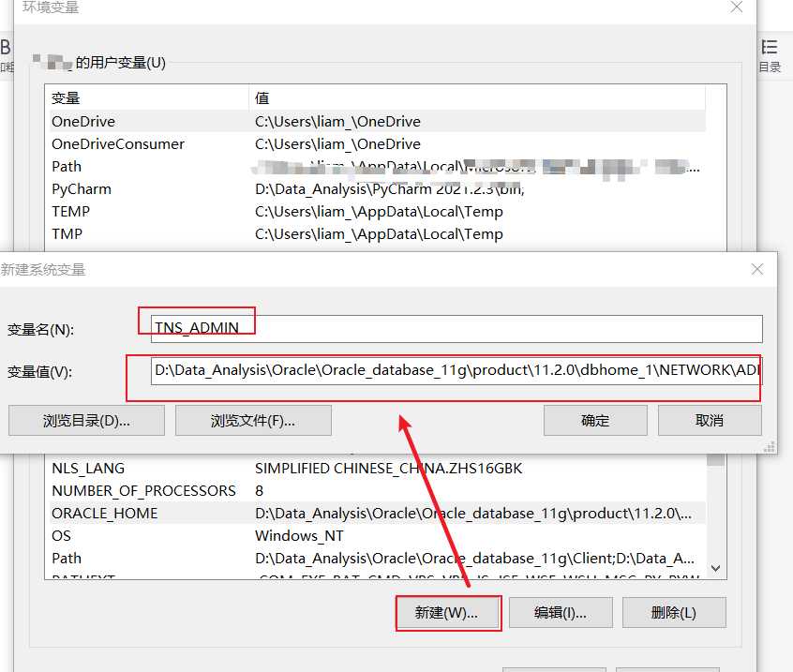The width and height of the screenshot is (793, 672).
Task: Select the NUMBER_OF_PROCESSORS system variable row
Action: point(377,491)
